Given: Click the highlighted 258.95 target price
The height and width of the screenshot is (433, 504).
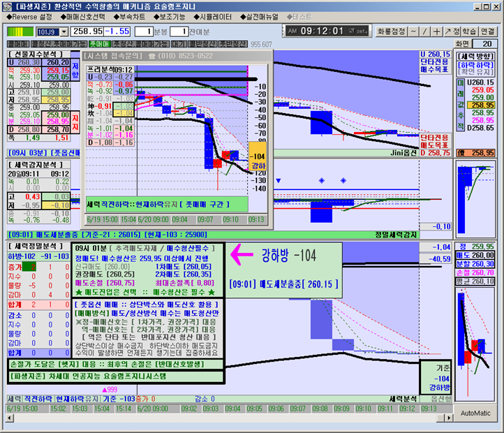Looking at the screenshot, I should pyautogui.click(x=482, y=105).
